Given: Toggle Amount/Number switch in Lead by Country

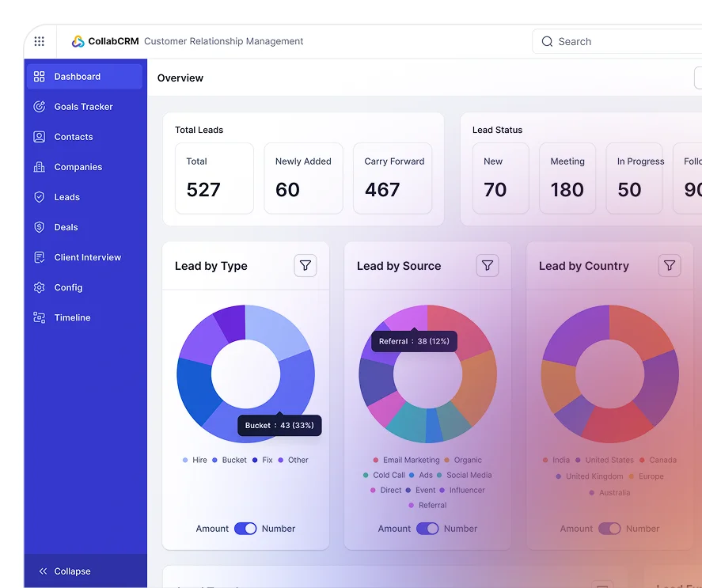Looking at the screenshot, I should tap(609, 529).
